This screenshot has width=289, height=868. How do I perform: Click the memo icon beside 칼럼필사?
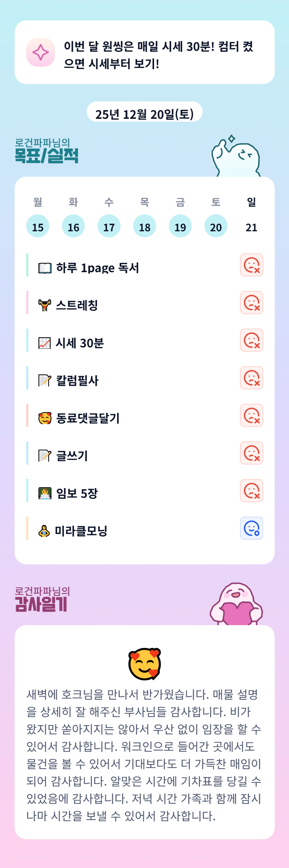point(45,380)
